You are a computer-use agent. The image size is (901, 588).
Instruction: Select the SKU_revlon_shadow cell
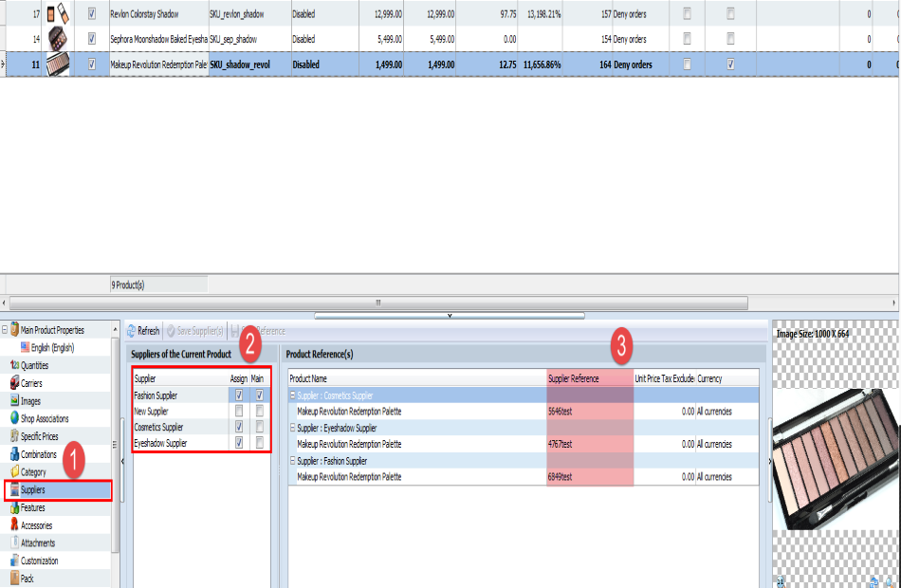(249, 14)
